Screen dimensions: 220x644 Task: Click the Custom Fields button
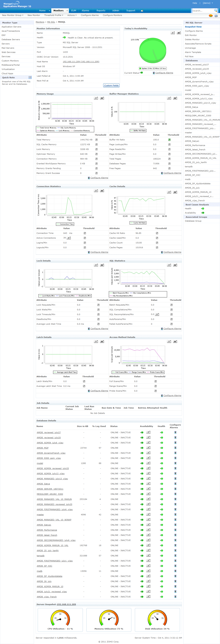pyautogui.click(x=111, y=86)
